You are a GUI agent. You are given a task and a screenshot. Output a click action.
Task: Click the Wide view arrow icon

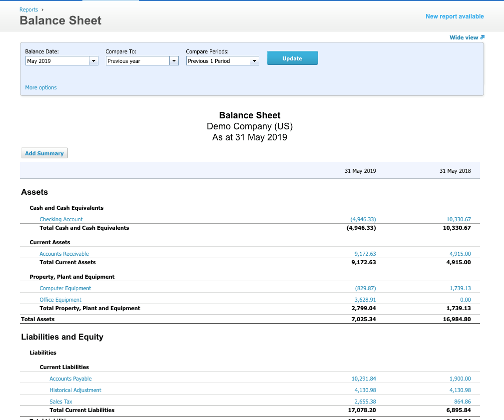[x=483, y=37]
